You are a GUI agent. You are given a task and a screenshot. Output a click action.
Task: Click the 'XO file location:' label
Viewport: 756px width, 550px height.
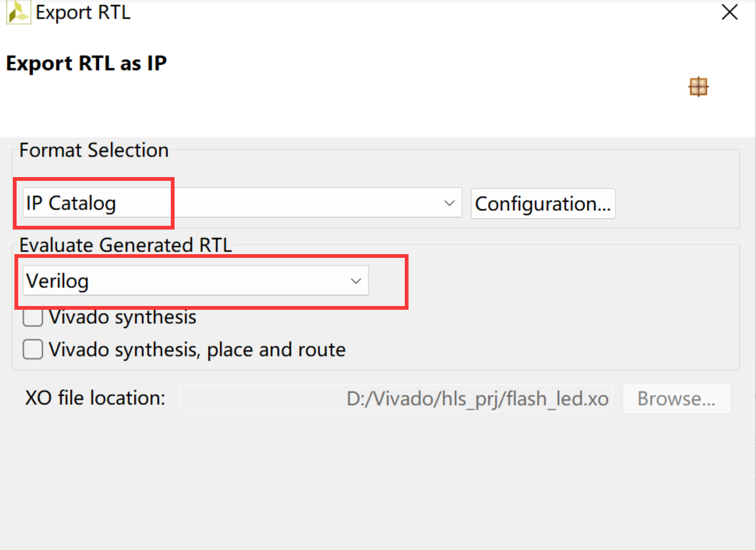pyautogui.click(x=95, y=398)
